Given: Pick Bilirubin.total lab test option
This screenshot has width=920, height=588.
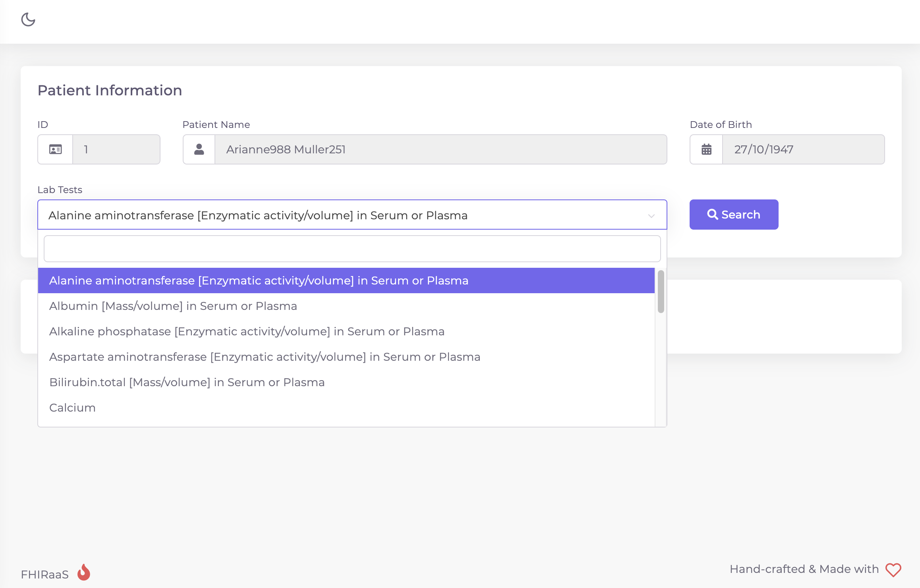Looking at the screenshot, I should coord(187,382).
